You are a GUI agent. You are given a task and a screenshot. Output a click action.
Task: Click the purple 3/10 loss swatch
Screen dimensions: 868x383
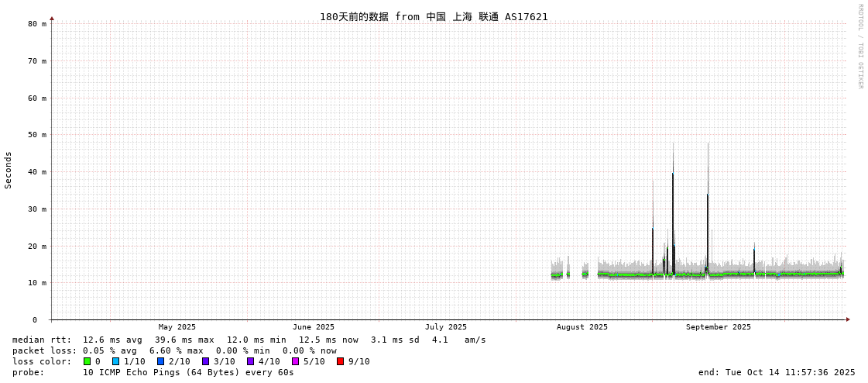206,361
